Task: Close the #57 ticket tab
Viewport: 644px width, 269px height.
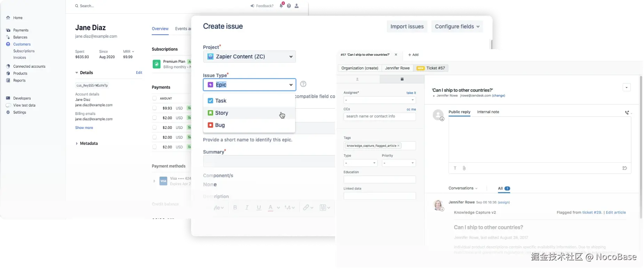Action: click(x=396, y=55)
